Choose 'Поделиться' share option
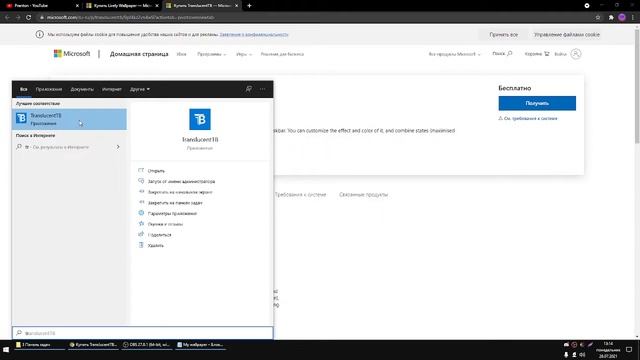Screen dimensions: 640x360 pos(160,235)
